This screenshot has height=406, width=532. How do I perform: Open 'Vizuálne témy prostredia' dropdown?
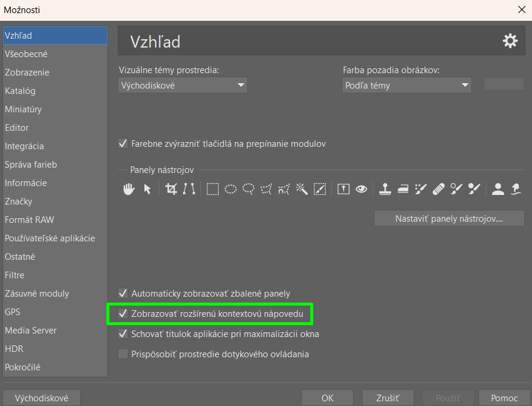[182, 85]
